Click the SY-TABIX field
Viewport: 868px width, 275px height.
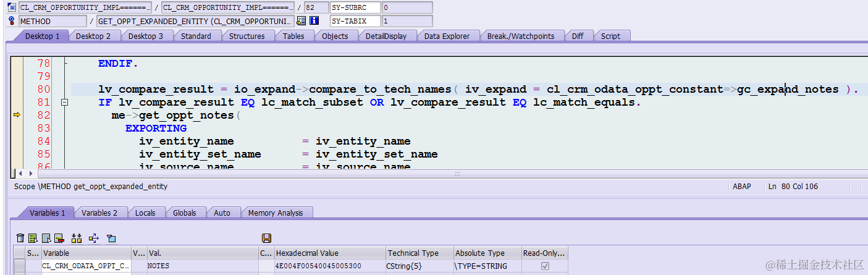pyautogui.click(x=355, y=21)
